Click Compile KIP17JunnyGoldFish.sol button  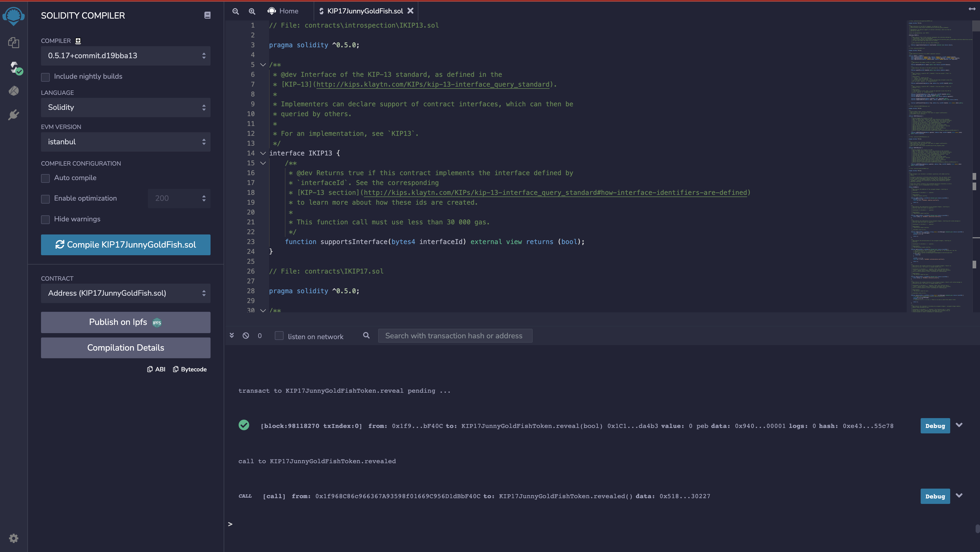click(126, 245)
